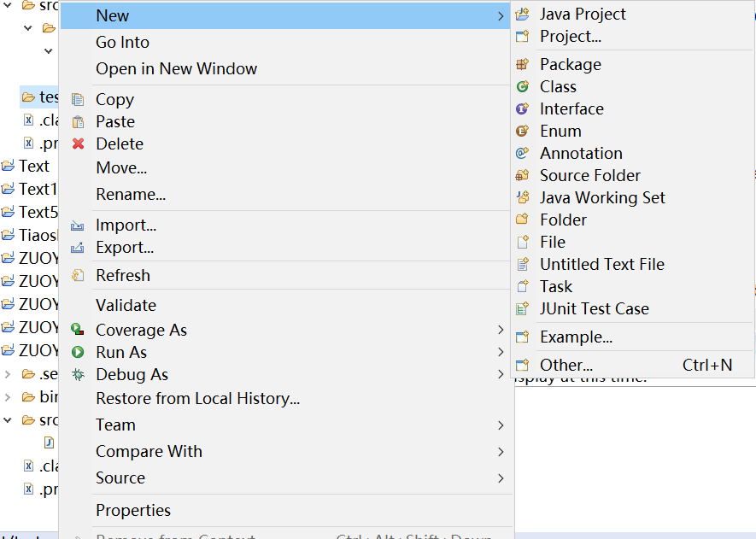
Task: Expand the Coverage As submenu arrow
Action: pyautogui.click(x=501, y=330)
